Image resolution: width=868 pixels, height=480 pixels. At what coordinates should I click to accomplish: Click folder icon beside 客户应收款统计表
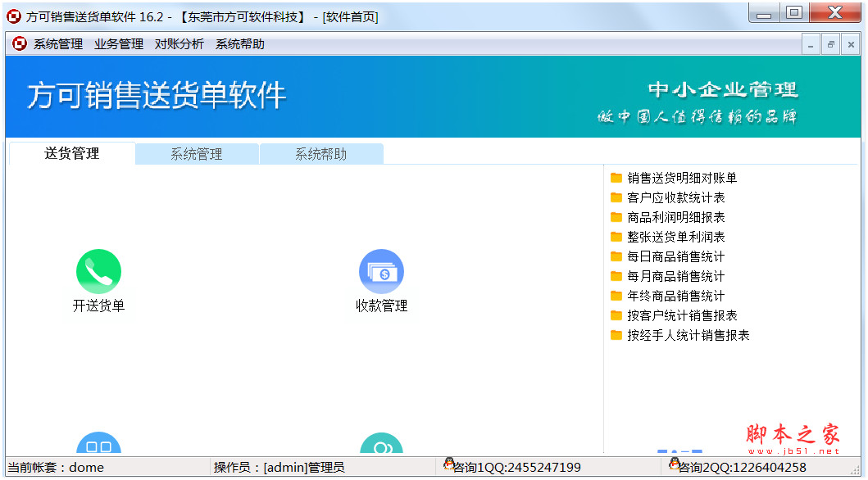(x=616, y=197)
